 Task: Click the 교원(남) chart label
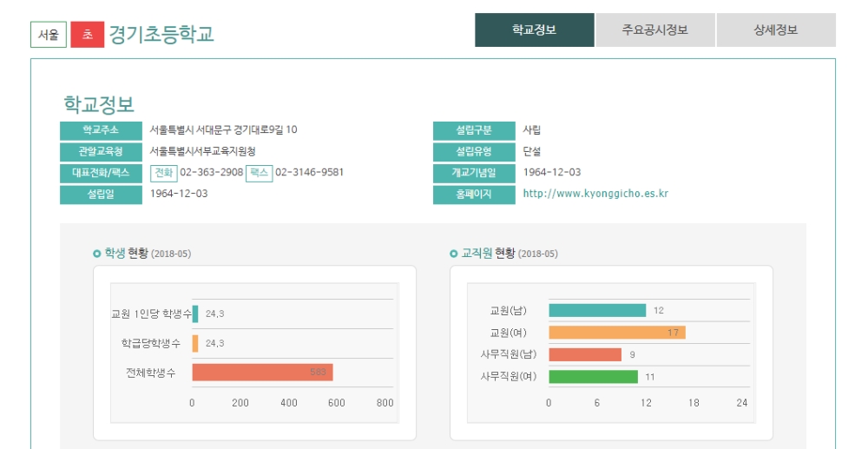coord(508,311)
